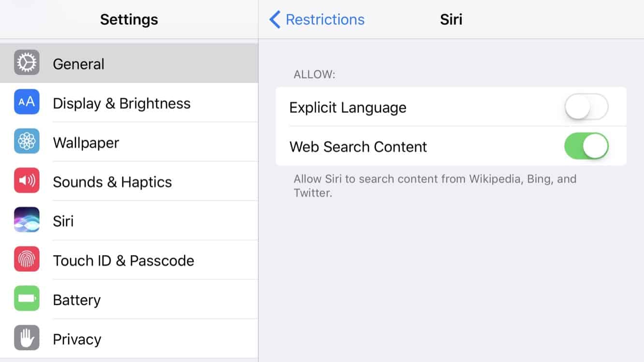Select the Battery label in sidebar

76,300
